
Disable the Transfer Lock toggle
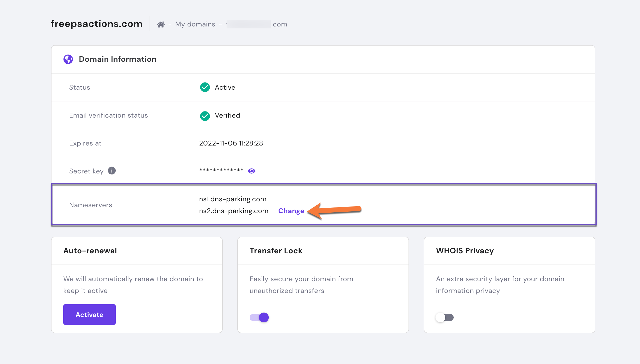coord(259,317)
